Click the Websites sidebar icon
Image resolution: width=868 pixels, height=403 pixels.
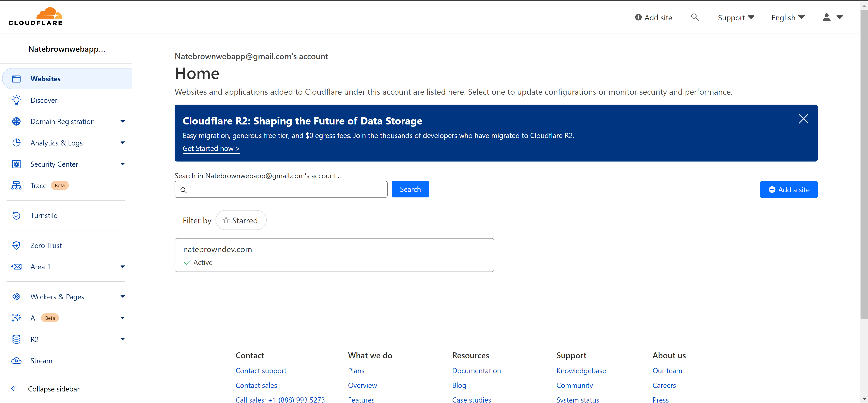click(x=17, y=79)
